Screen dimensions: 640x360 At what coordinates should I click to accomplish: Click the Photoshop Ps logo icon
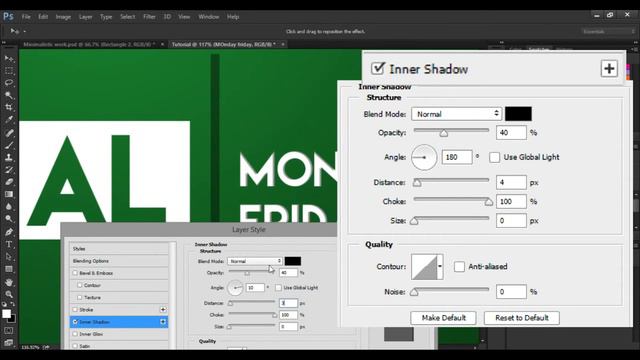point(8,16)
